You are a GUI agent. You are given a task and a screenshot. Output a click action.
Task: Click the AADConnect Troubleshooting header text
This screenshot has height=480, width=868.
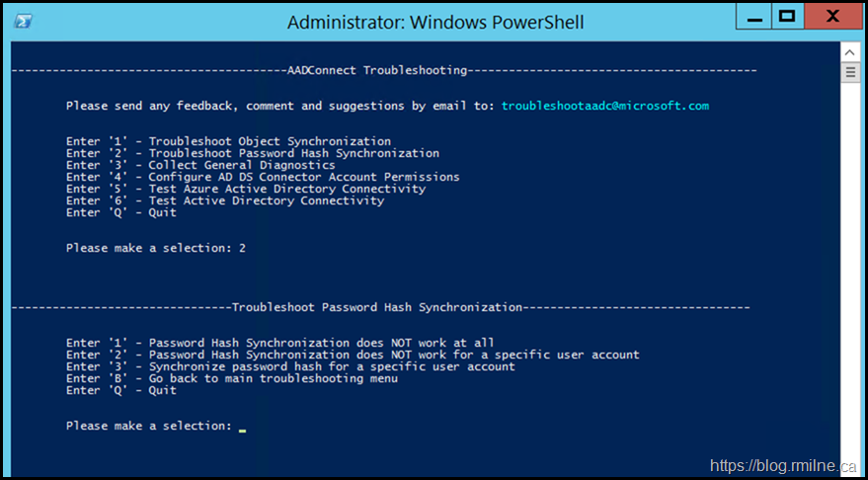(375, 70)
